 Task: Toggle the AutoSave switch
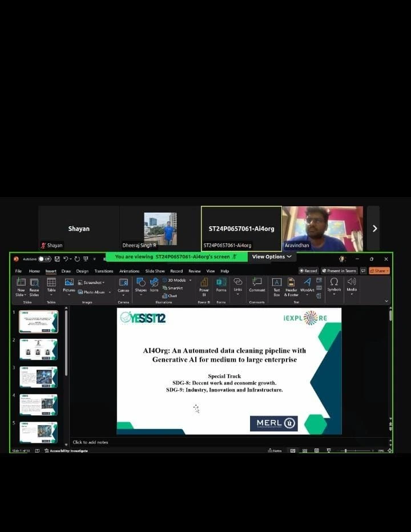coord(44,259)
